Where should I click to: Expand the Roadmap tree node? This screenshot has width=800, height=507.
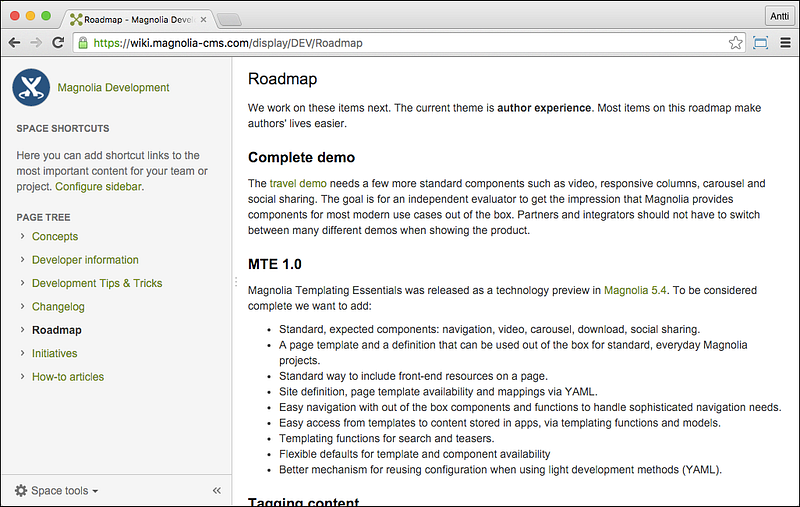[x=22, y=330]
